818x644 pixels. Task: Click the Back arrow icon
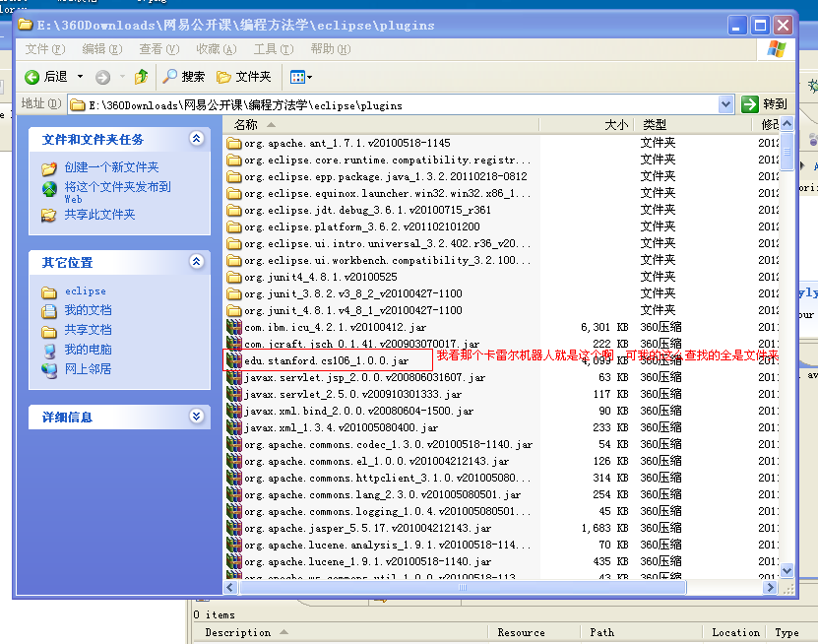(x=31, y=77)
